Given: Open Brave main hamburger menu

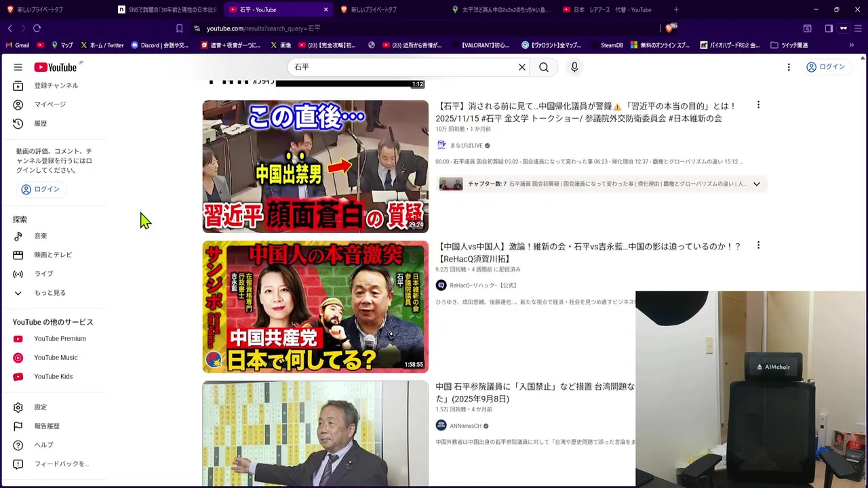Looking at the screenshot, I should click(x=859, y=28).
